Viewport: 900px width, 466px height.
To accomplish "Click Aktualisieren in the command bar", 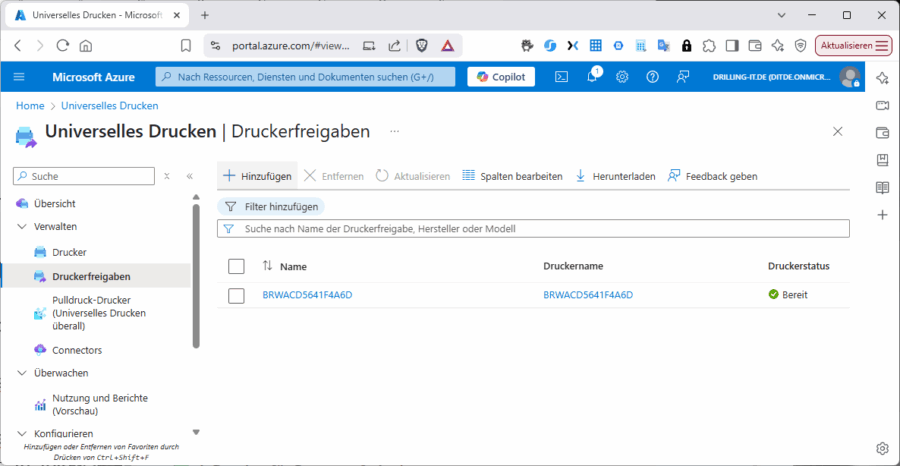I will [413, 176].
